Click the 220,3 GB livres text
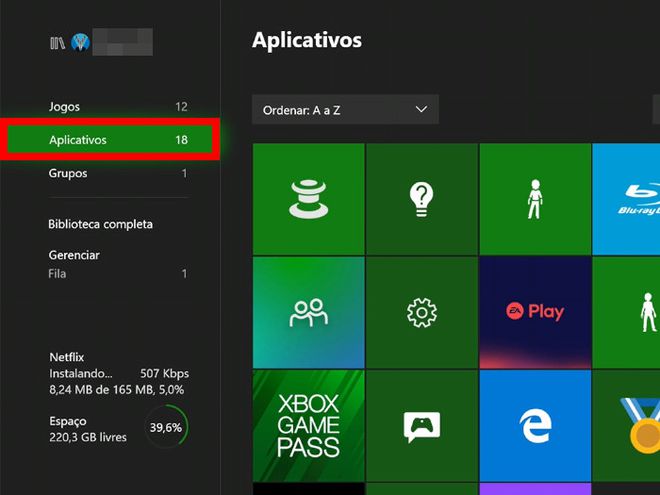The width and height of the screenshot is (660, 495). 88,437
